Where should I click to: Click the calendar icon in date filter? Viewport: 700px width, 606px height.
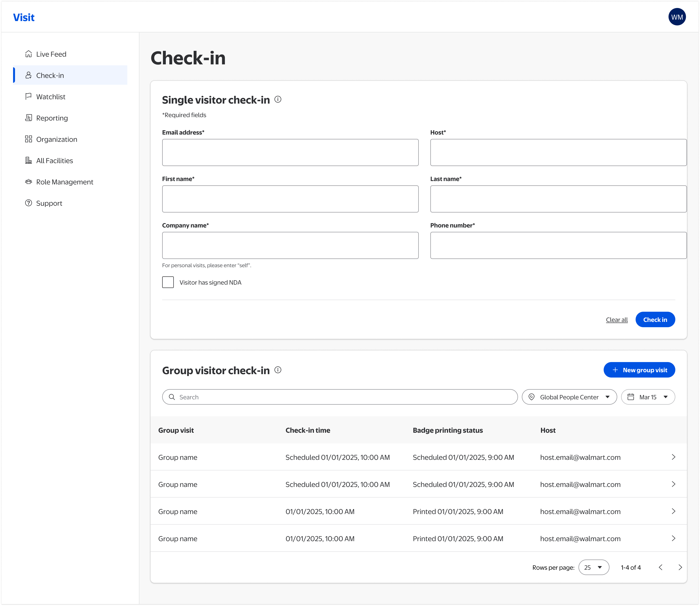tap(631, 397)
